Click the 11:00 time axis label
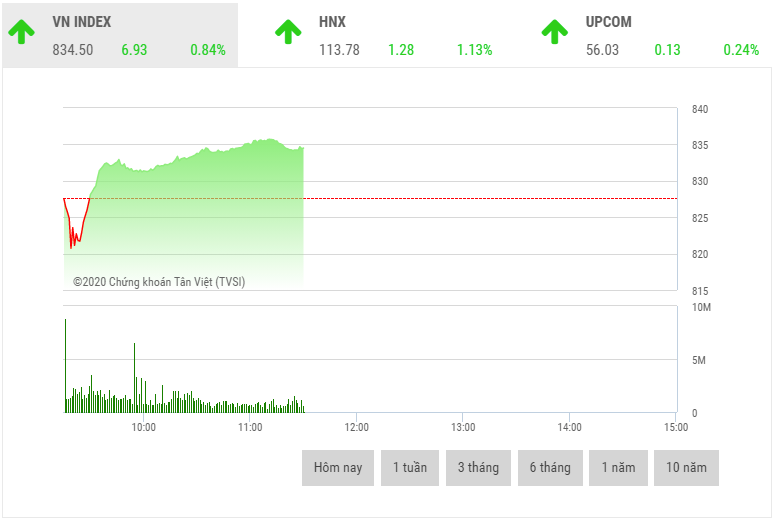 [x=250, y=427]
